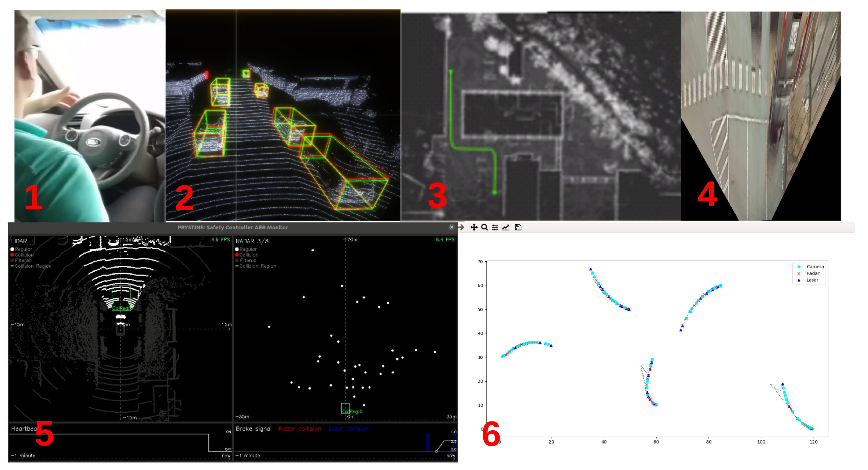Minimize the AEB Monitor window

[439, 228]
